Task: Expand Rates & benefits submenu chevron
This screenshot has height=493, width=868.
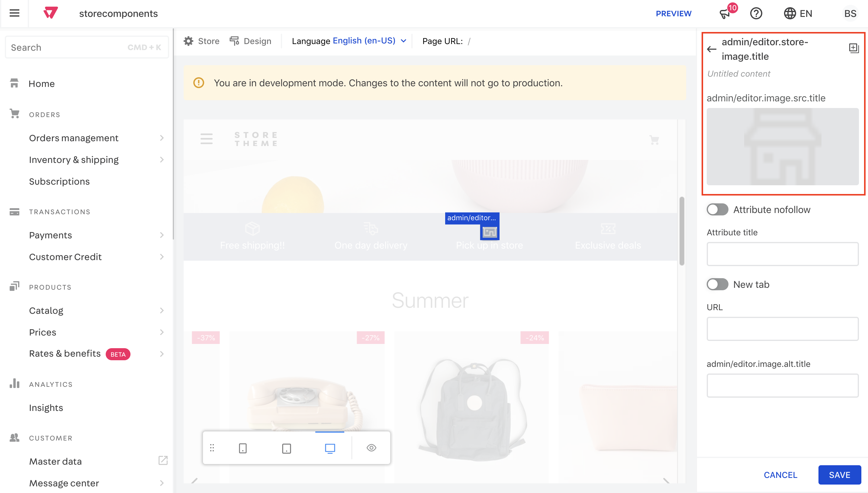Action: (162, 354)
